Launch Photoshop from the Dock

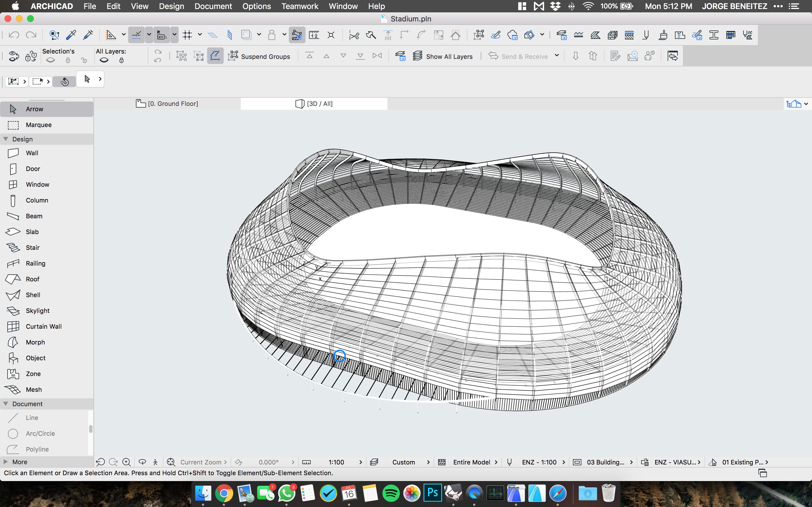pyautogui.click(x=432, y=492)
